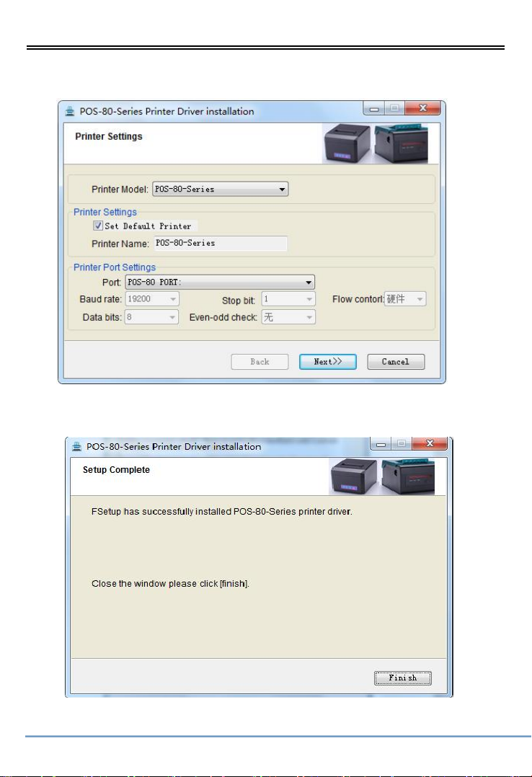
Task: Click printer icon in Setup Complete title bar
Action: coord(77,446)
